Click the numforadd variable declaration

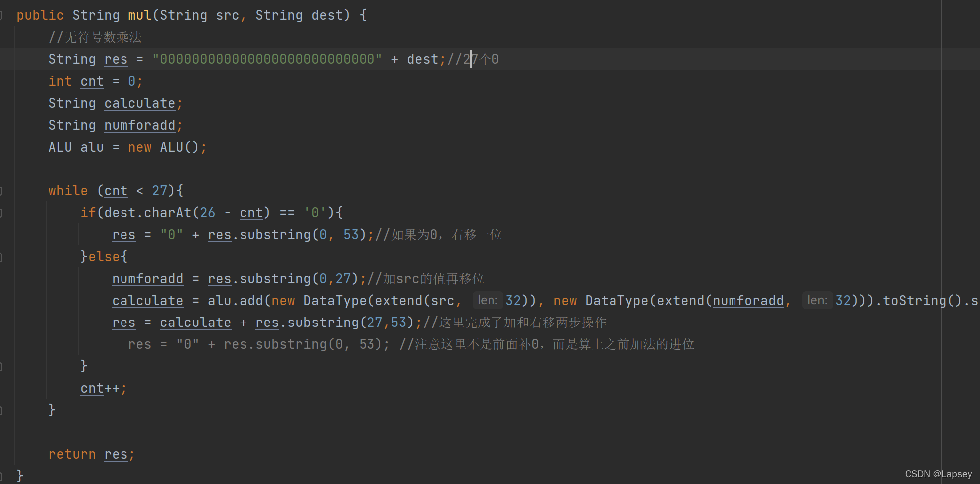[x=140, y=125]
